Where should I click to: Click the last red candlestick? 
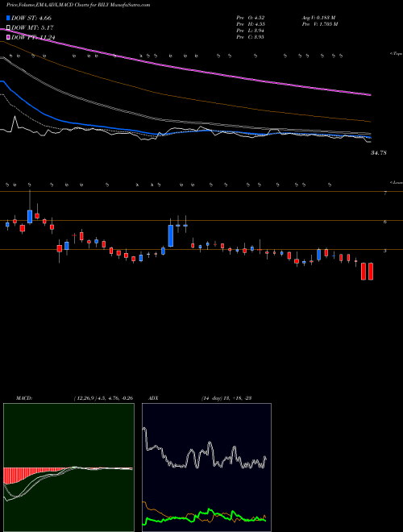coord(371,271)
